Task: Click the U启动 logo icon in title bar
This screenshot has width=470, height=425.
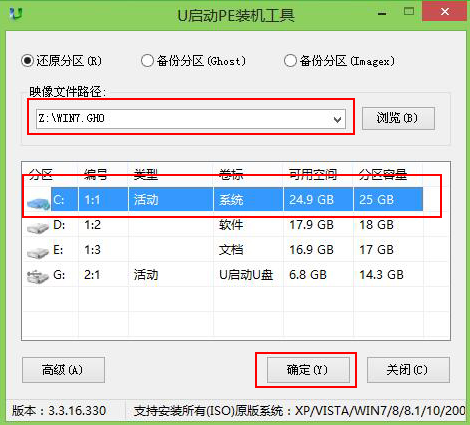Action: click(16, 14)
